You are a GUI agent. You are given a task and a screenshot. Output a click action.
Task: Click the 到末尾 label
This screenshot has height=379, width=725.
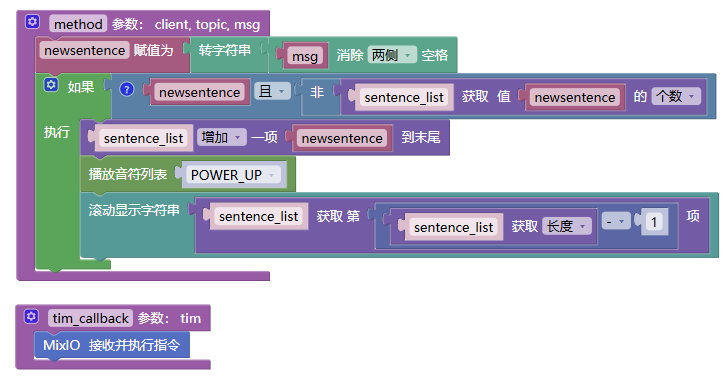(x=421, y=137)
